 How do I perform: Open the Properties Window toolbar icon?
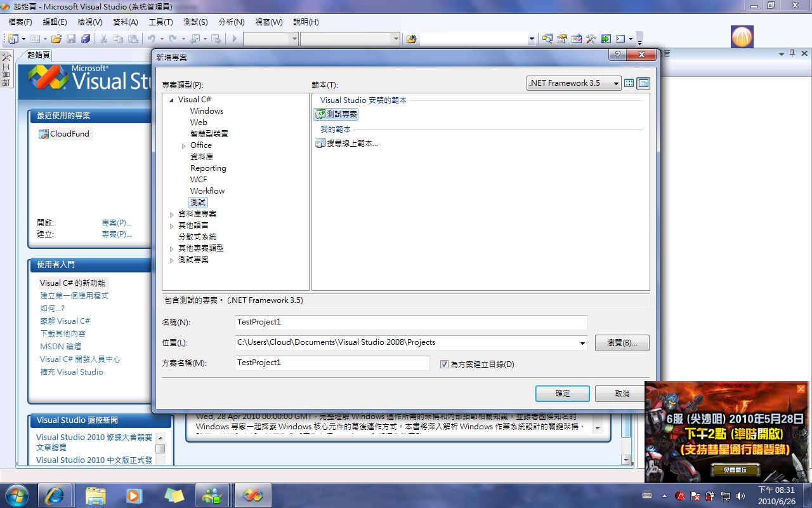tap(561, 39)
